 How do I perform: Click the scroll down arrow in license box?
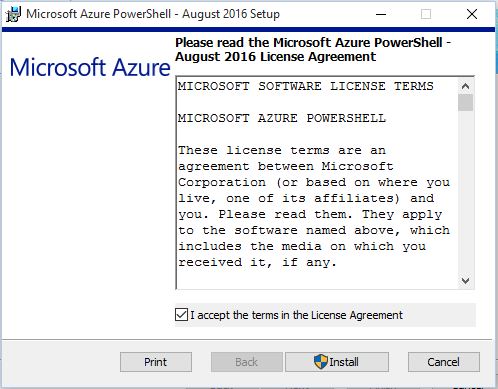pos(465,281)
